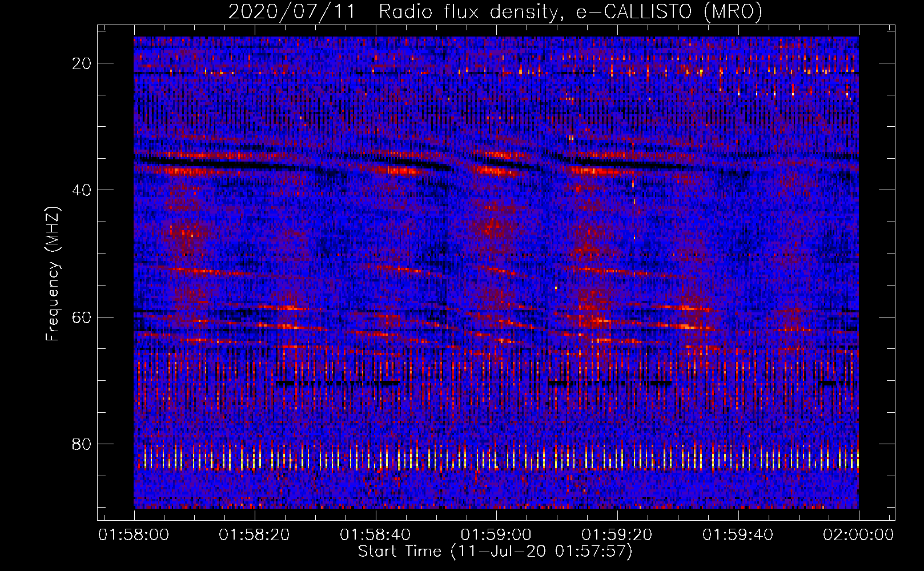Image resolution: width=924 pixels, height=571 pixels.
Task: Click the frequency tick label '80'
Action: tap(82, 444)
